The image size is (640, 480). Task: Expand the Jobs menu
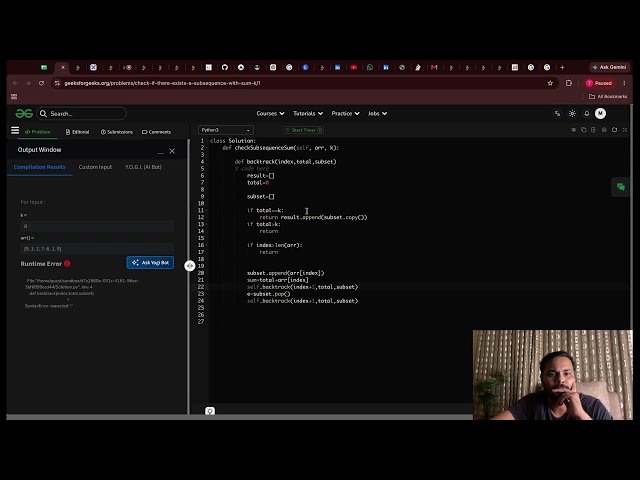pos(377,113)
